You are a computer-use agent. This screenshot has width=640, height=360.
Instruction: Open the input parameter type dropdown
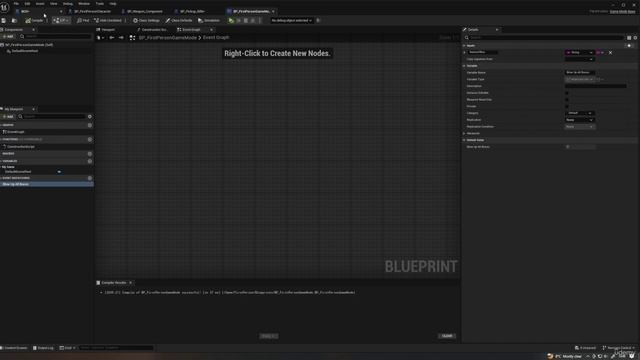click(x=579, y=53)
